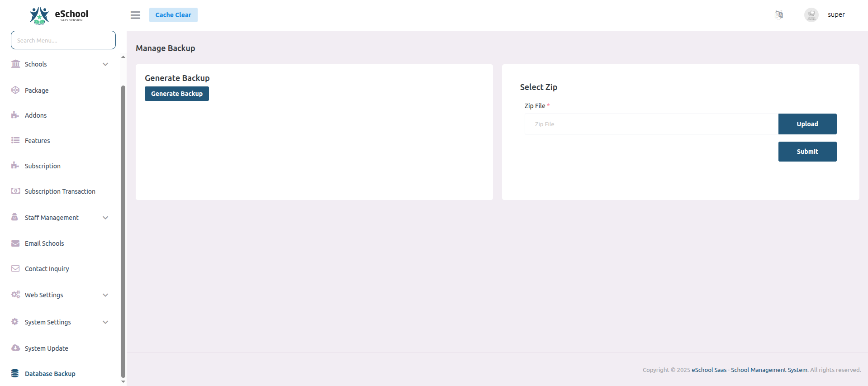Click the Database Backup stack icon
The height and width of the screenshot is (386, 868).
tap(15, 373)
